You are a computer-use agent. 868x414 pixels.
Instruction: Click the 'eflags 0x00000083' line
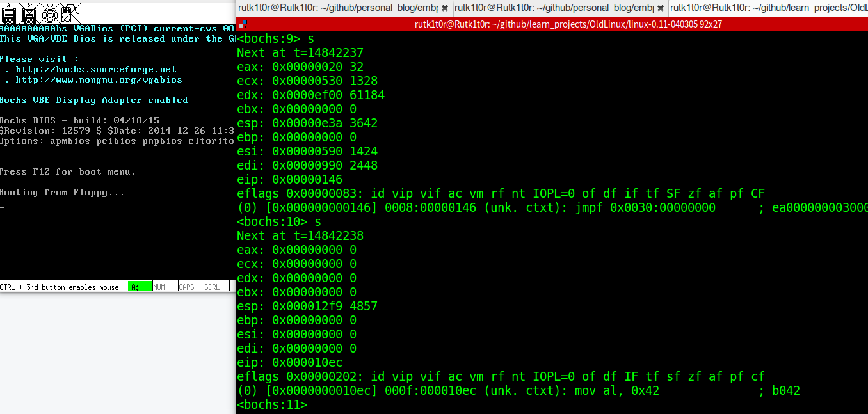click(x=501, y=194)
